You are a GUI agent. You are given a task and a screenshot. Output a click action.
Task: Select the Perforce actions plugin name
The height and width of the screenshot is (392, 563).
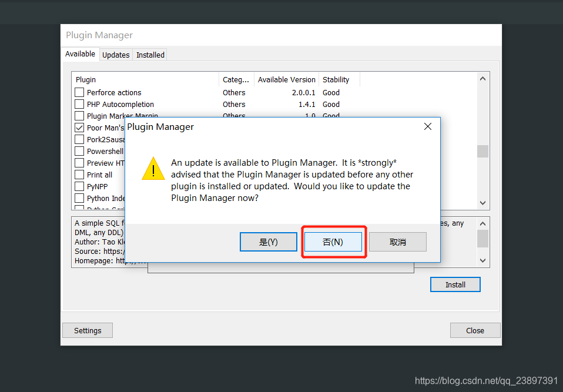114,93
